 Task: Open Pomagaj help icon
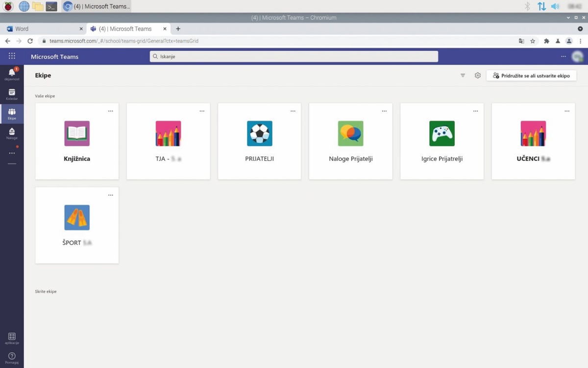tap(12, 358)
